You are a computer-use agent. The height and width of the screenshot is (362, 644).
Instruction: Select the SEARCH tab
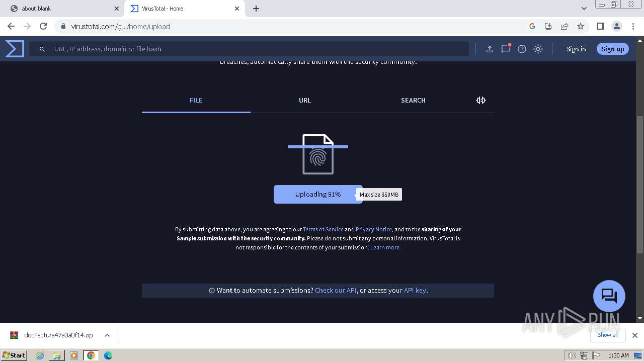[x=413, y=100]
